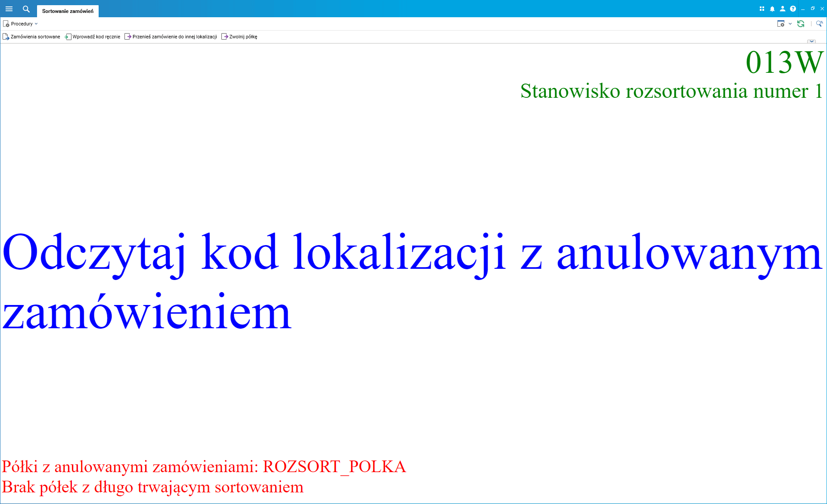Open the apps grid icon
The image size is (827, 504).
point(762,9)
